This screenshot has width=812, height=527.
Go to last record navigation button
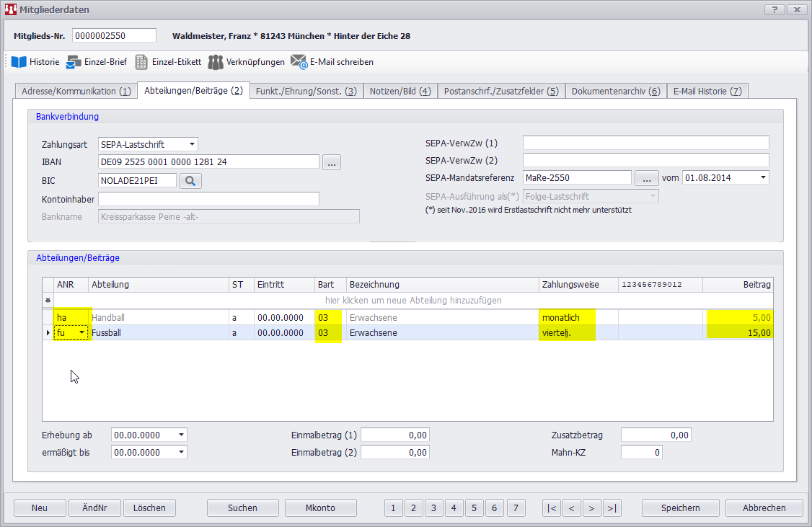point(612,508)
